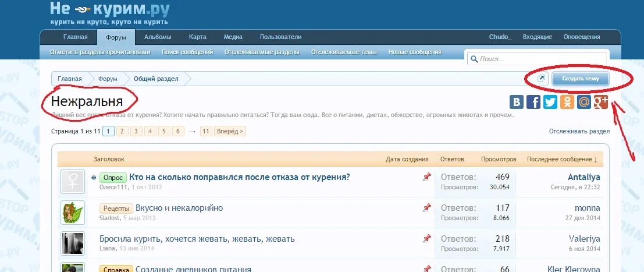Image resolution: width=644 pixels, height=272 pixels.
Task: Sort threads by Ответов column
Action: (452, 159)
